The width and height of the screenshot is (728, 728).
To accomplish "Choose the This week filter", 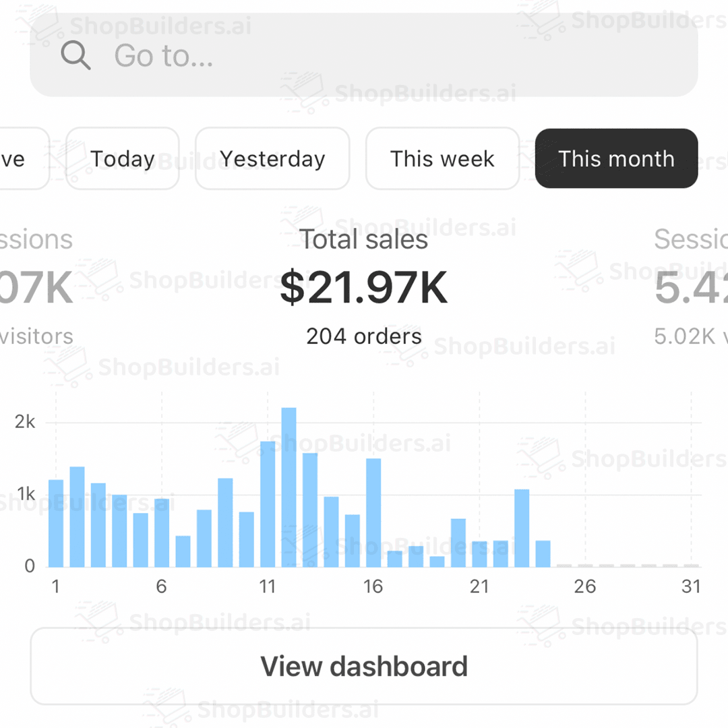I will click(x=442, y=159).
